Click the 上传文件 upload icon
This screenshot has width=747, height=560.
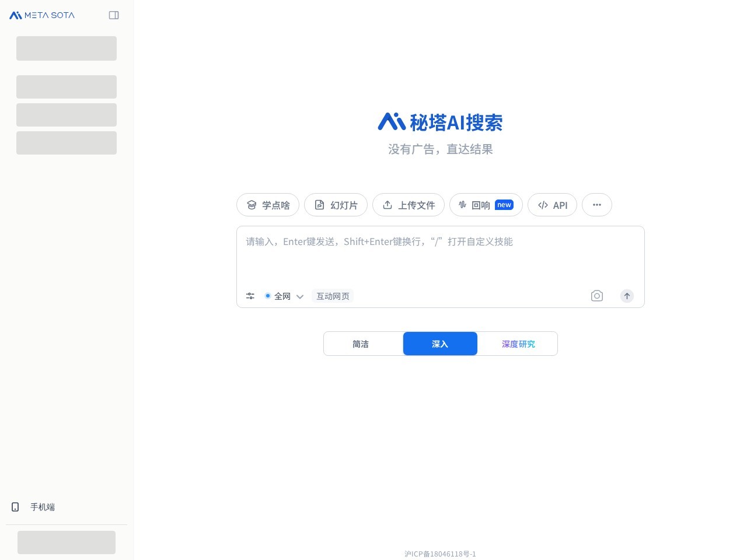388,205
